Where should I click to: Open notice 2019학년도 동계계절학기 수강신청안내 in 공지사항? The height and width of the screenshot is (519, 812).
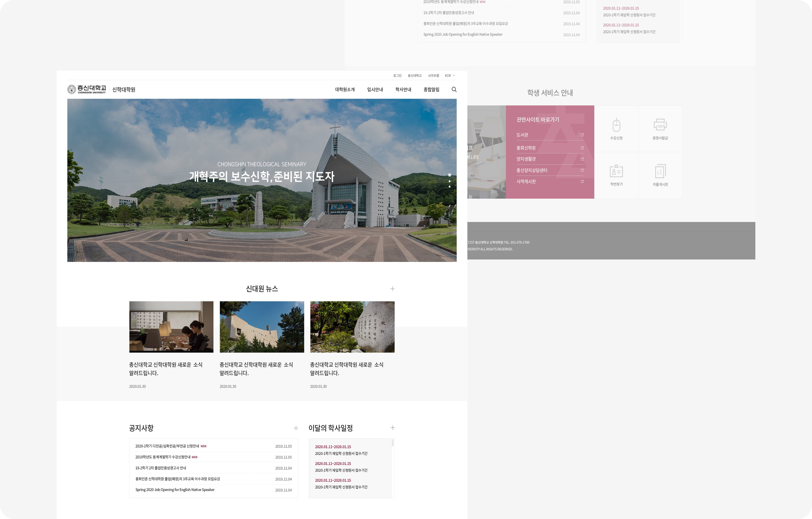[163, 457]
